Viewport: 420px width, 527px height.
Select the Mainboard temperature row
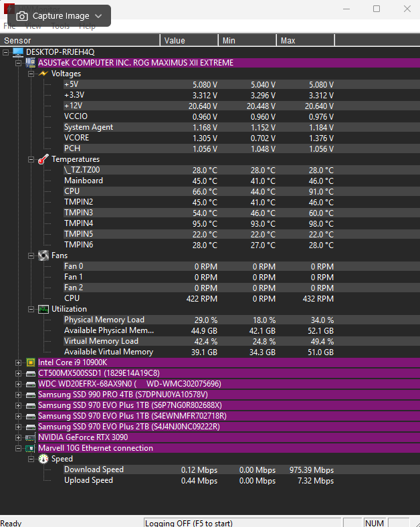[x=241, y=181]
